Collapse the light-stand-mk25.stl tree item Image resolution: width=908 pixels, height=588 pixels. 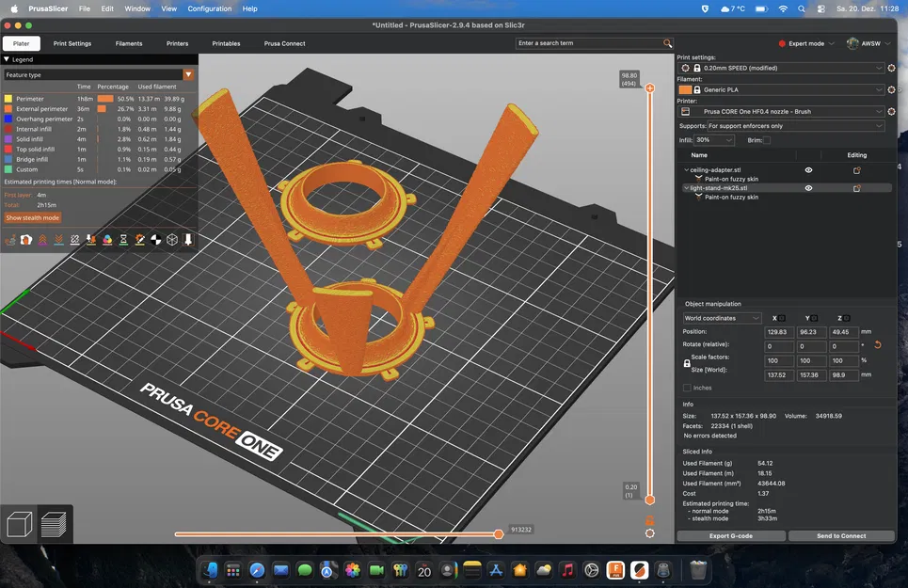(x=687, y=186)
